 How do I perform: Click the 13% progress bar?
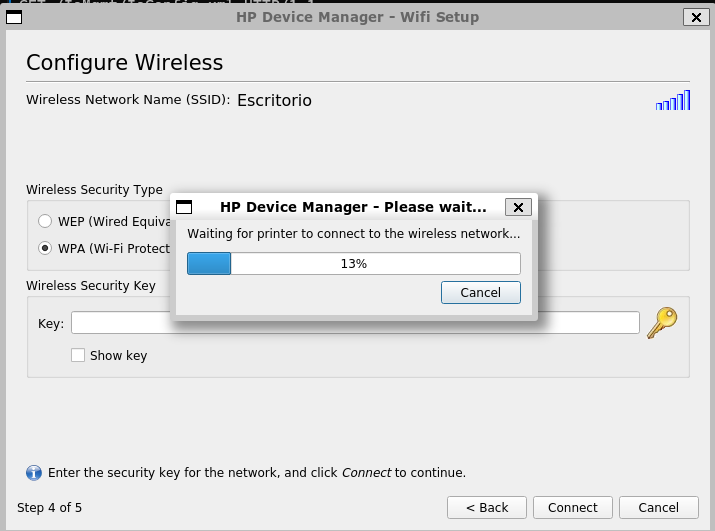pyautogui.click(x=354, y=264)
